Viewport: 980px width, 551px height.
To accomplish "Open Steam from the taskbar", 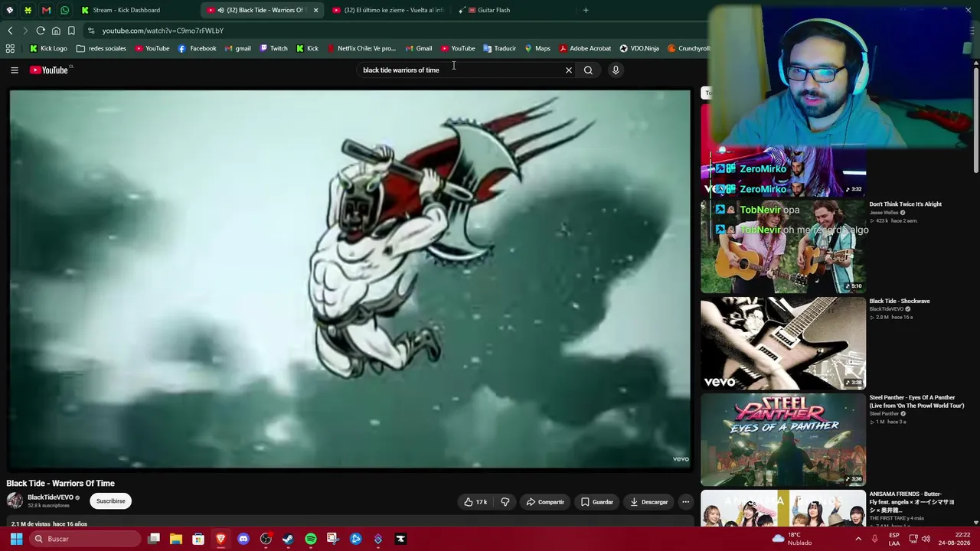I will click(288, 539).
